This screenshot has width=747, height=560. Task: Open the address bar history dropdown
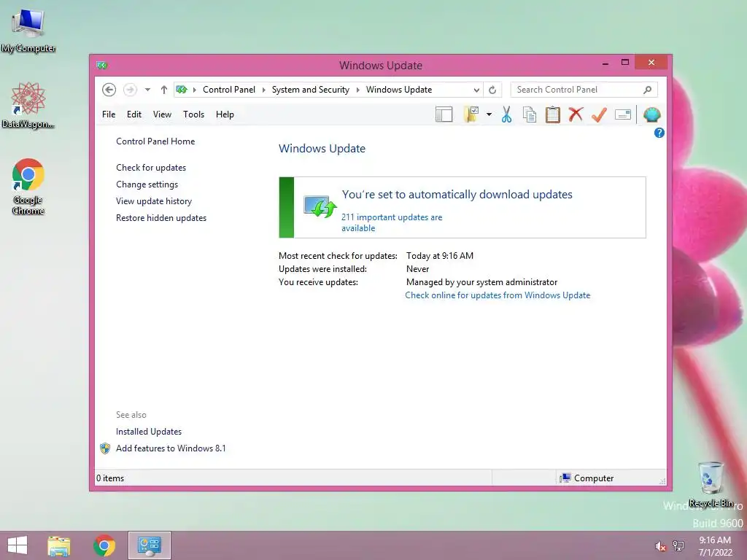476,90
